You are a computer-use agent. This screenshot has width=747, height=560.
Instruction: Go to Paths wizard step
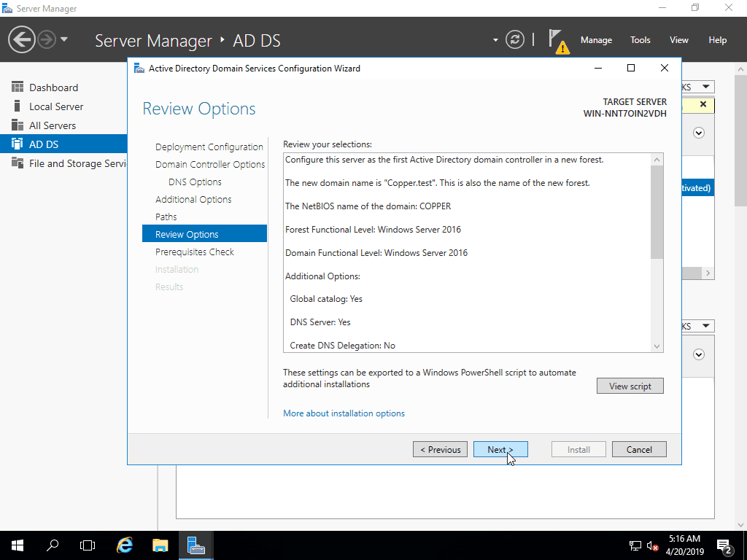(x=166, y=217)
